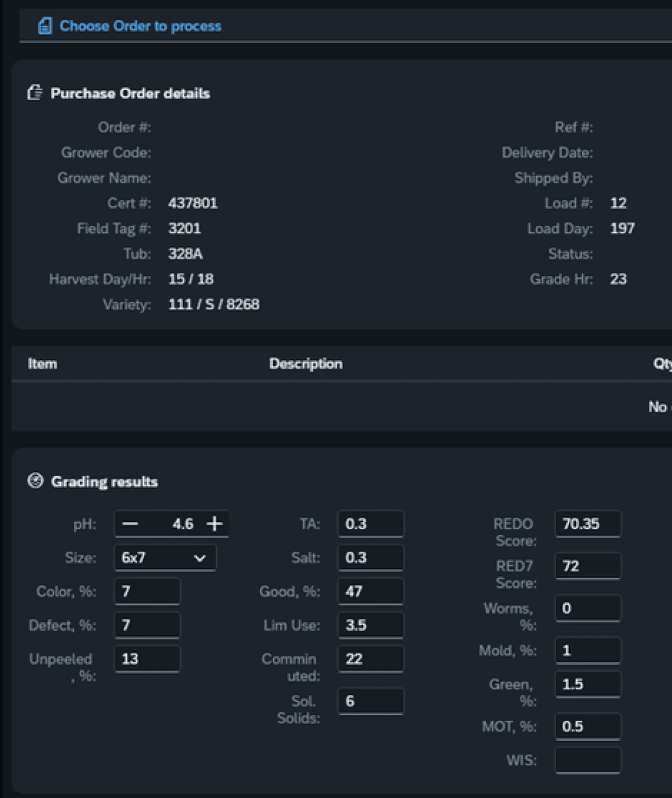672x798 pixels.
Task: Focus the Unpeeled % field
Action: click(147, 659)
